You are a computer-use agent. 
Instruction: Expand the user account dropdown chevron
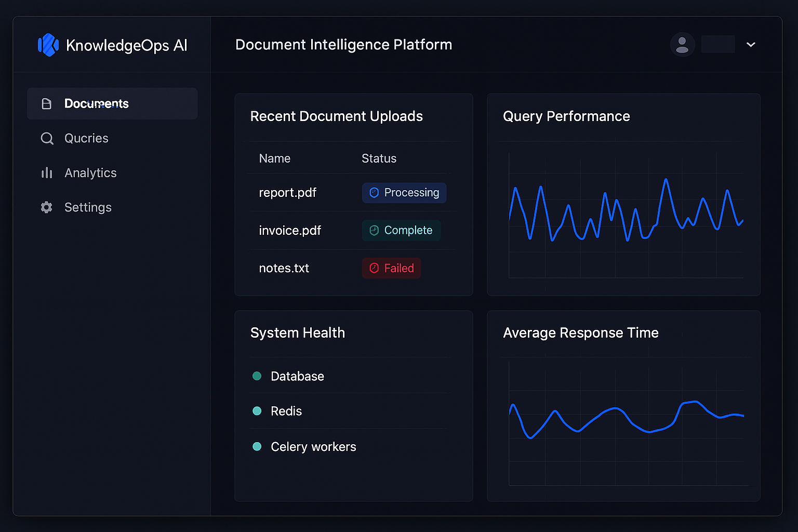(x=751, y=45)
